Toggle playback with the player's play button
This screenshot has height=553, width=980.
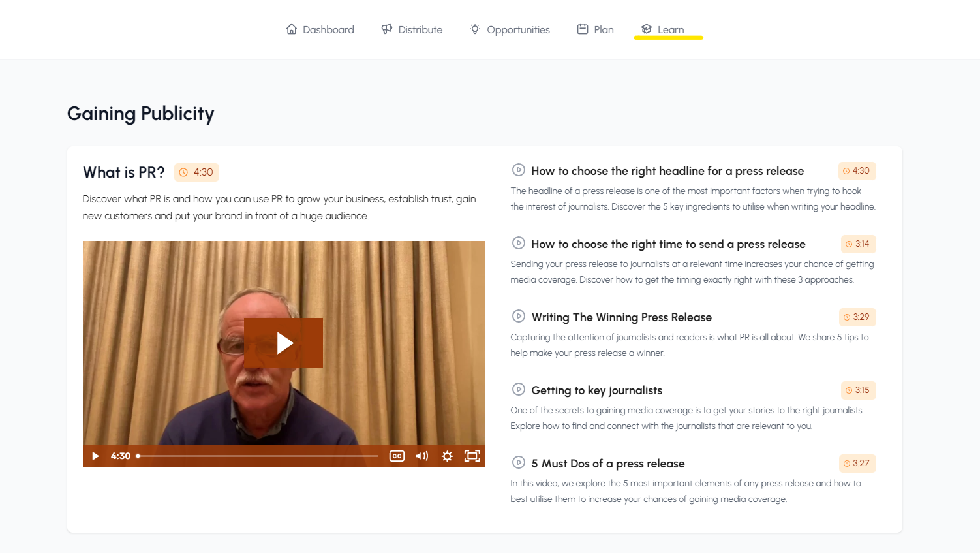pos(95,456)
